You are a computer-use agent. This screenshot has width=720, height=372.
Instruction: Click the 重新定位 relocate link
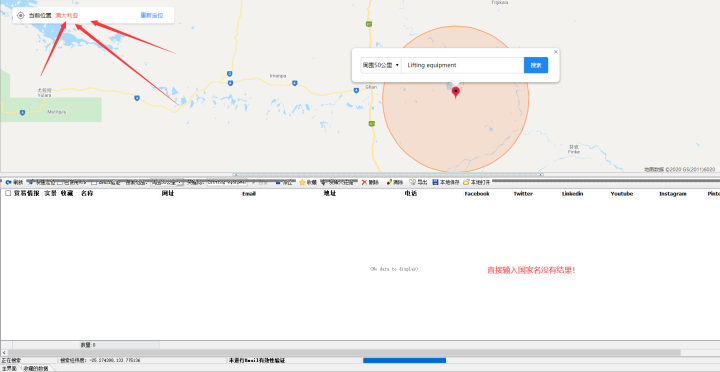click(x=152, y=16)
